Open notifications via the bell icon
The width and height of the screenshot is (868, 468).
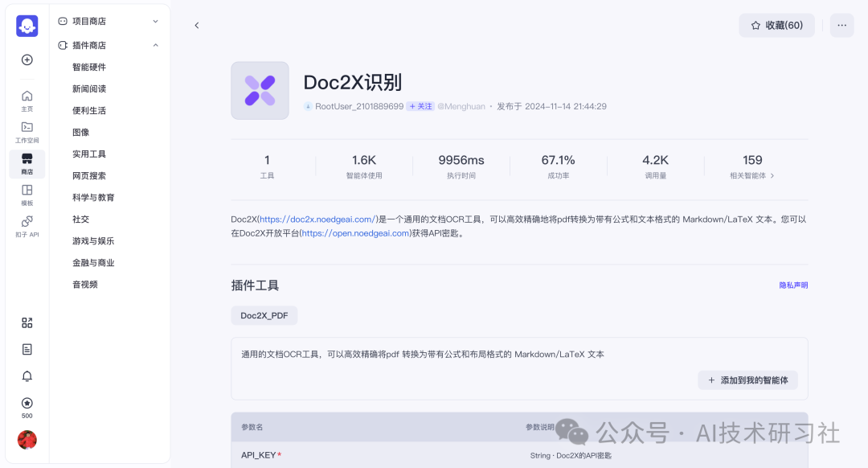(27, 375)
